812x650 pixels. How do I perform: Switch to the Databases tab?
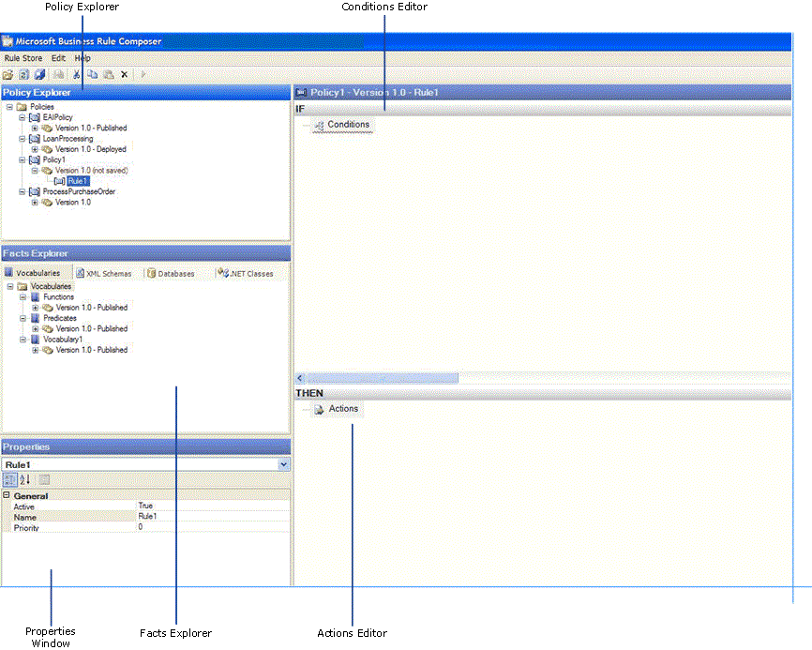point(172,273)
